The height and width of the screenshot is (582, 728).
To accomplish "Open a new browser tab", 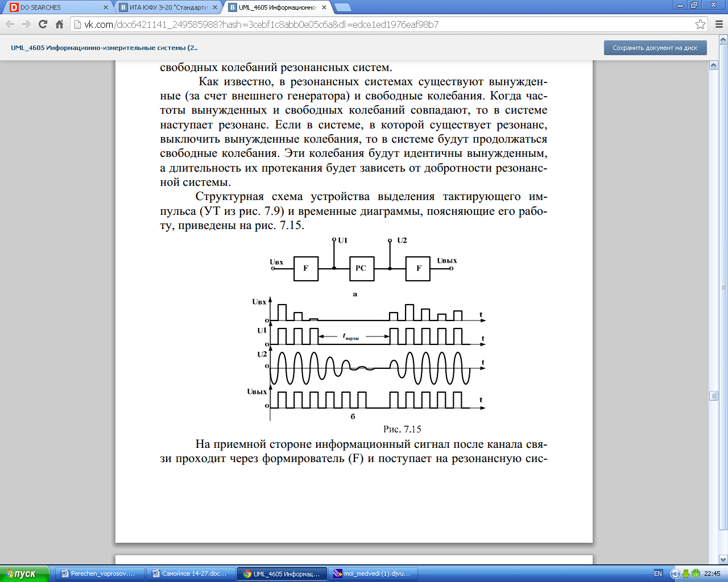I will coord(342,7).
